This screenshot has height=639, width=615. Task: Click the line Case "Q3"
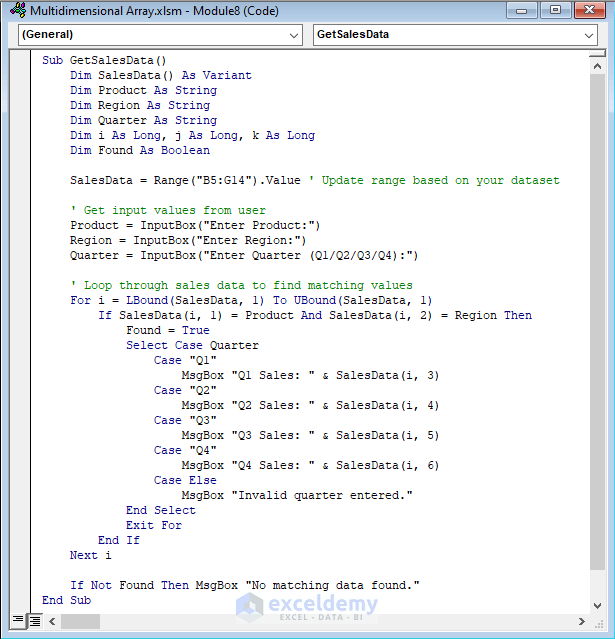[x=185, y=421]
